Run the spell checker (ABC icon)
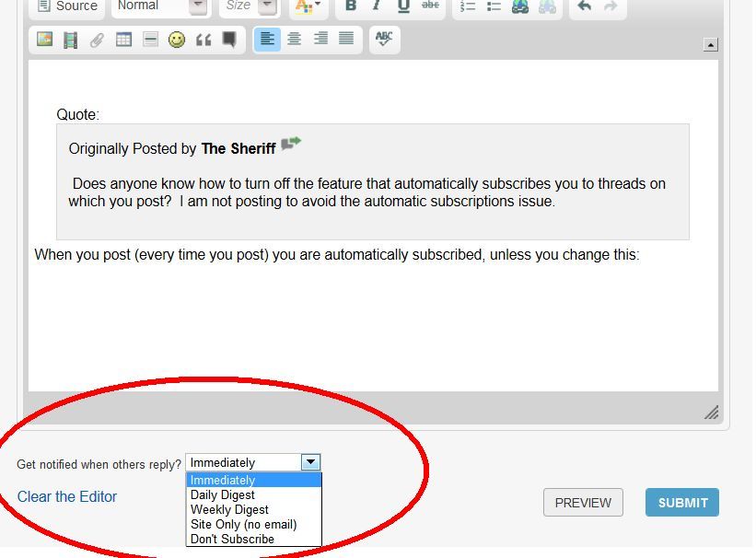This screenshot has height=558, width=756. (384, 39)
